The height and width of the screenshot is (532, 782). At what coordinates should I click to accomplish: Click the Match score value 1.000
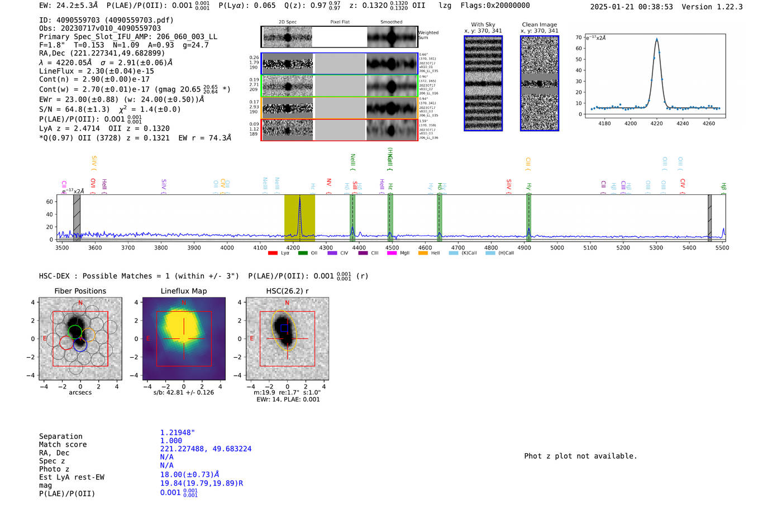[x=171, y=440]
